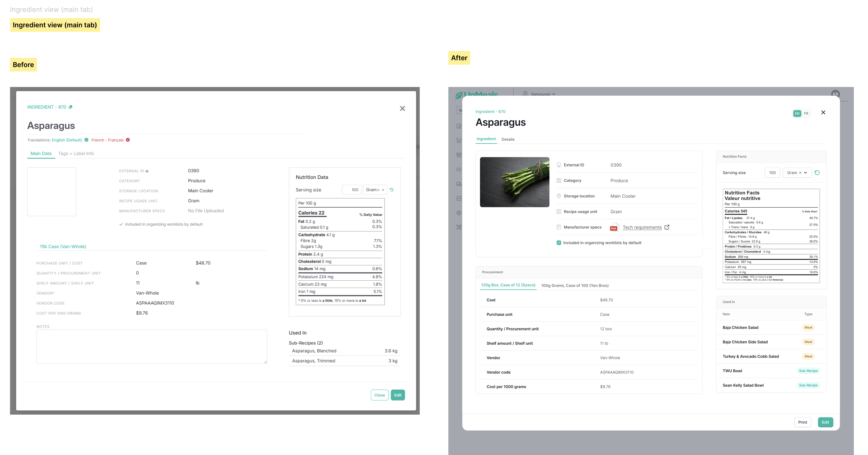868x455 pixels.
Task: Click the help icon next to EXTERNAL ID
Action: tap(147, 171)
